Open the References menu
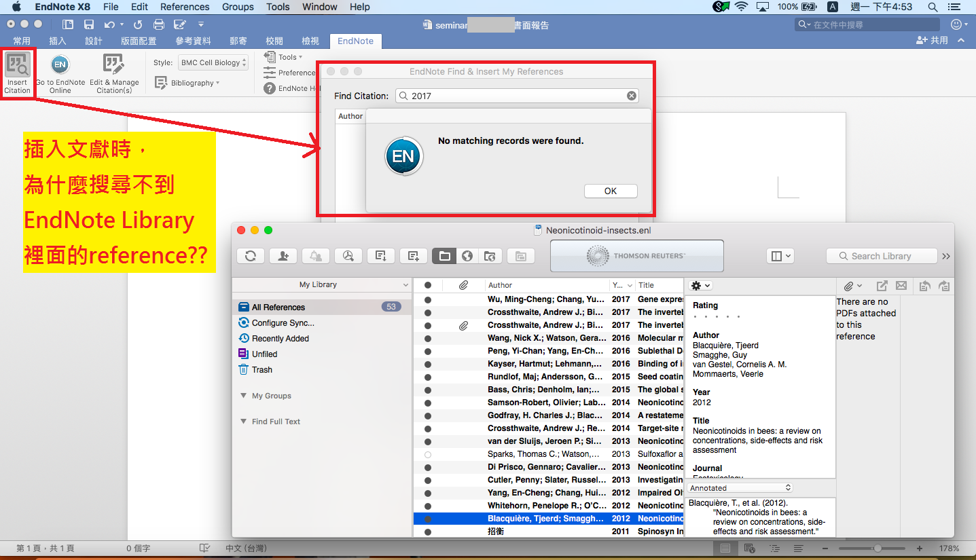 point(185,7)
